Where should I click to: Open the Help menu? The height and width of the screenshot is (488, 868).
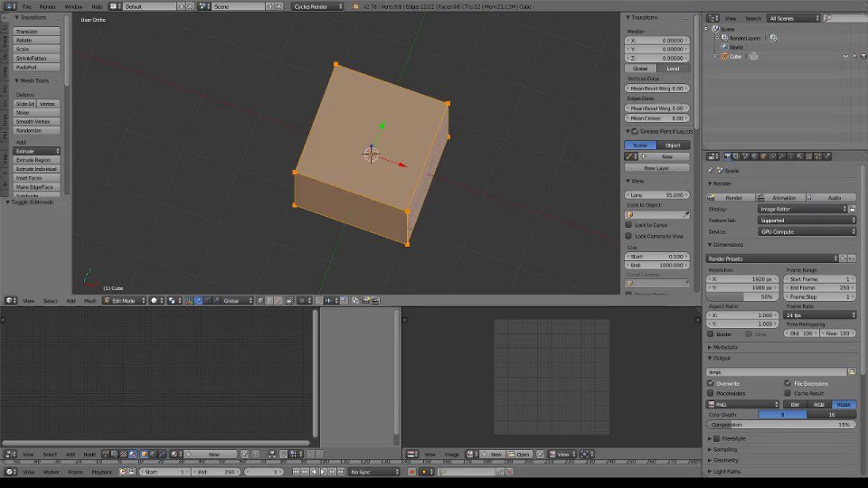click(97, 6)
